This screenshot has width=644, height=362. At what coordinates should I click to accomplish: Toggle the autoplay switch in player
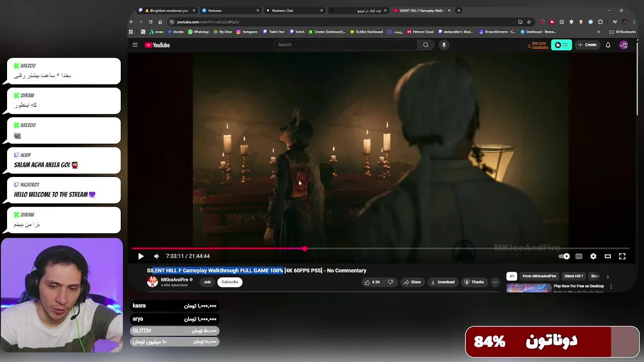point(565,256)
